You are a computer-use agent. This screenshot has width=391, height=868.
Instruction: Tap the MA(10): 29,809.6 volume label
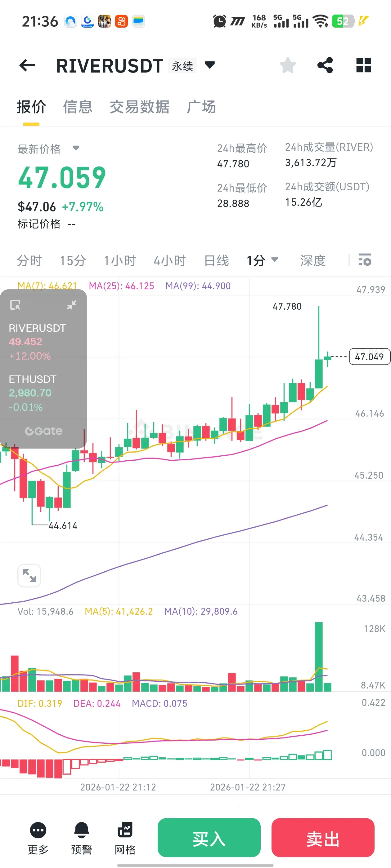[x=201, y=611]
